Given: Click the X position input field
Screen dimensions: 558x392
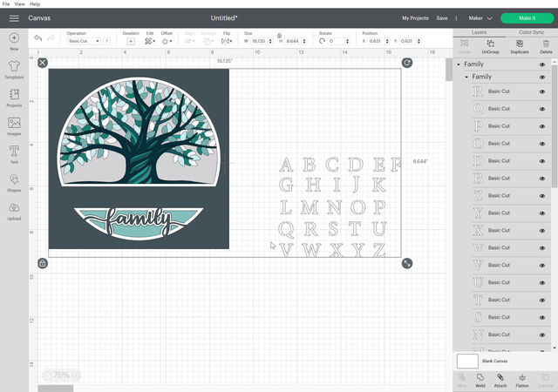Looking at the screenshot, I should click(376, 41).
